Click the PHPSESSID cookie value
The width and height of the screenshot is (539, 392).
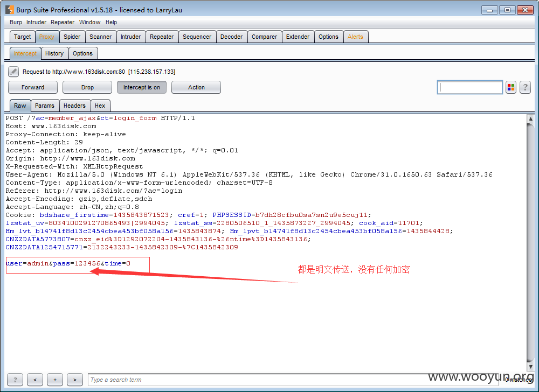point(311,215)
